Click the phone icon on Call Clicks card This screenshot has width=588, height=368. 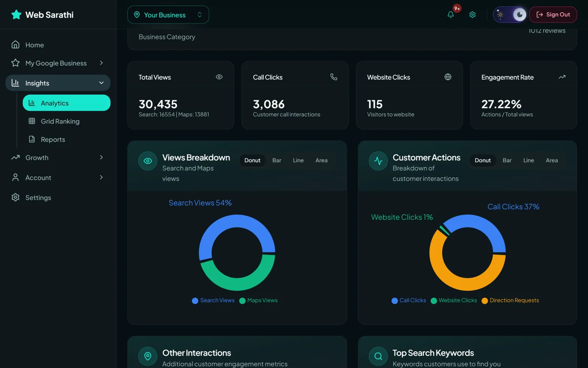pyautogui.click(x=334, y=77)
